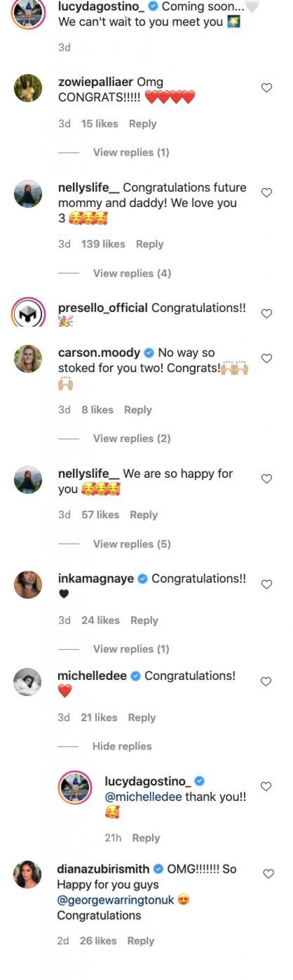This screenshot has height=980, width=293.
Task: Expand replies (1) under zowiepalliaer comment
Action: pos(131,152)
